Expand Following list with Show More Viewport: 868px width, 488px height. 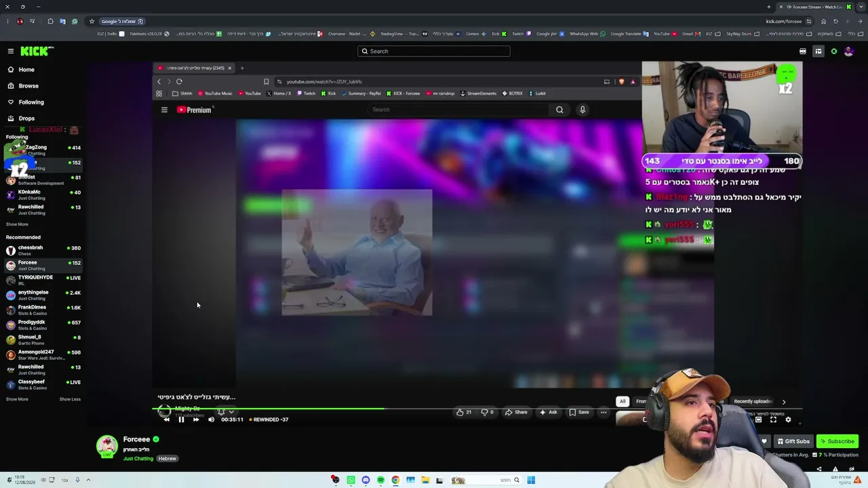(x=17, y=224)
